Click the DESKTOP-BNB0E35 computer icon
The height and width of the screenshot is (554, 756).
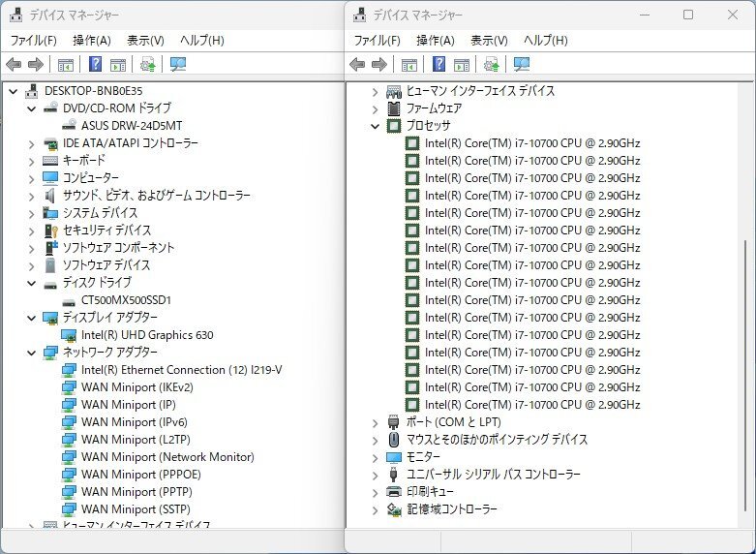(32, 91)
